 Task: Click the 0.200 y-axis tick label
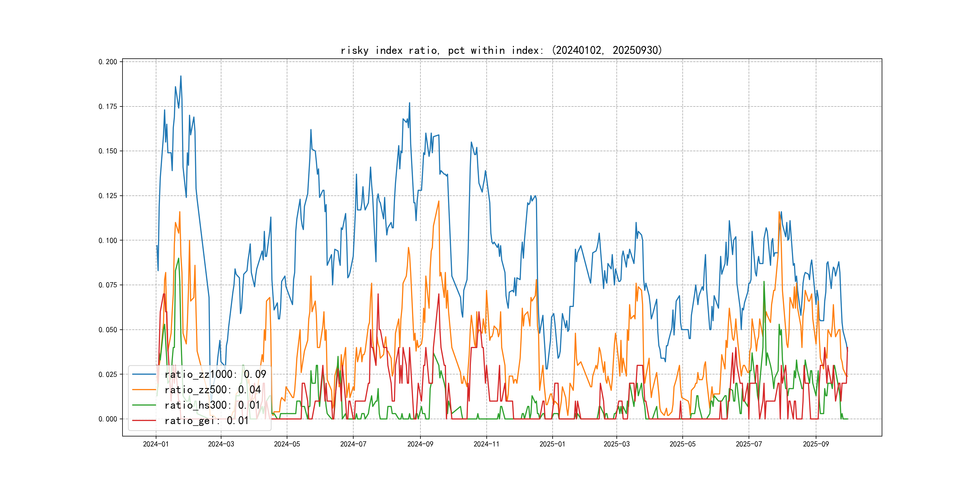(108, 62)
